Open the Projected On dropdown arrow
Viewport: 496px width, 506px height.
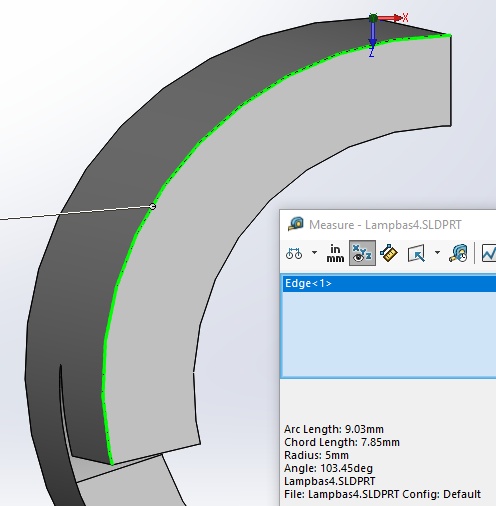(437, 252)
